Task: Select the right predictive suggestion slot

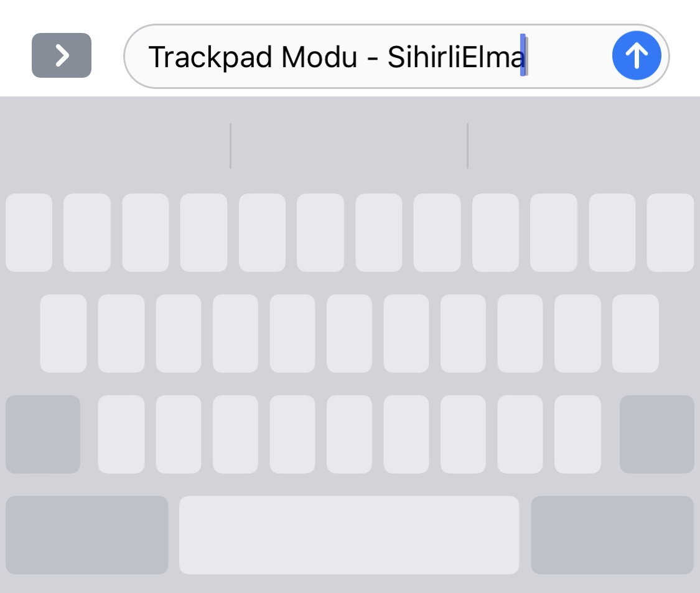Action: pyautogui.click(x=583, y=146)
